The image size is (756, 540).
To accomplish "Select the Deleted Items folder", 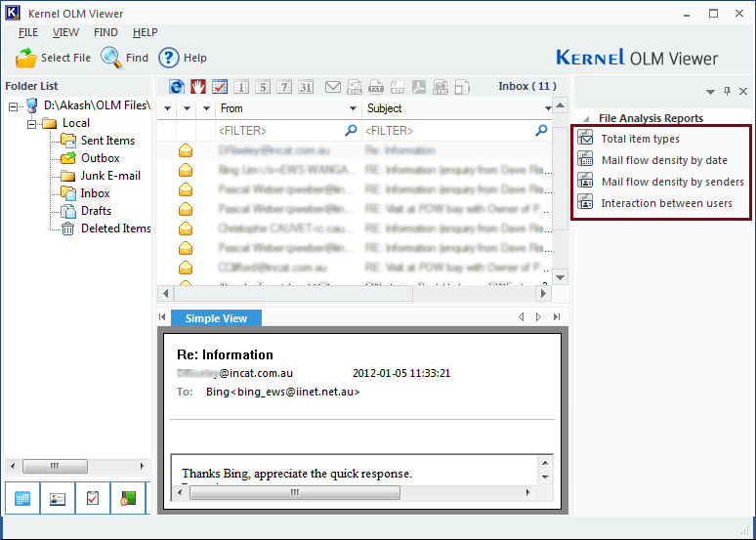I will [x=115, y=228].
